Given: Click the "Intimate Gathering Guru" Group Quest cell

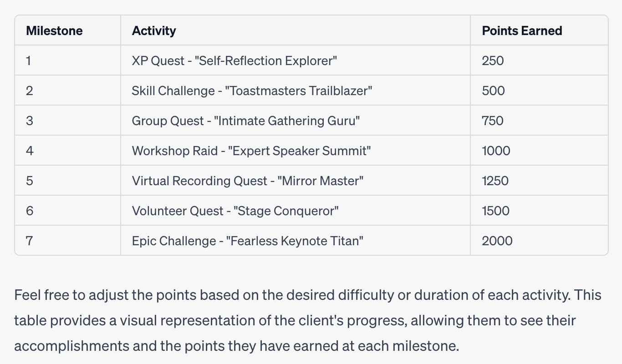Looking at the screenshot, I should click(x=246, y=121).
